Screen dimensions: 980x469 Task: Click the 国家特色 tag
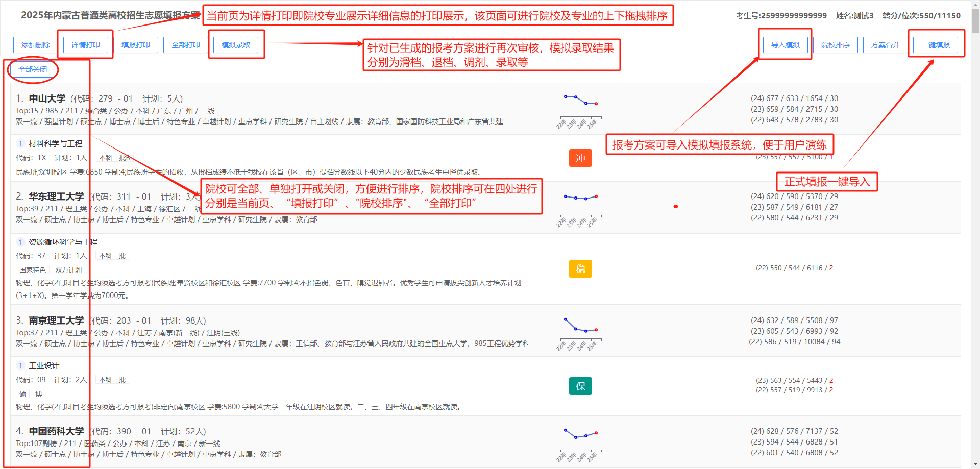[x=33, y=270]
